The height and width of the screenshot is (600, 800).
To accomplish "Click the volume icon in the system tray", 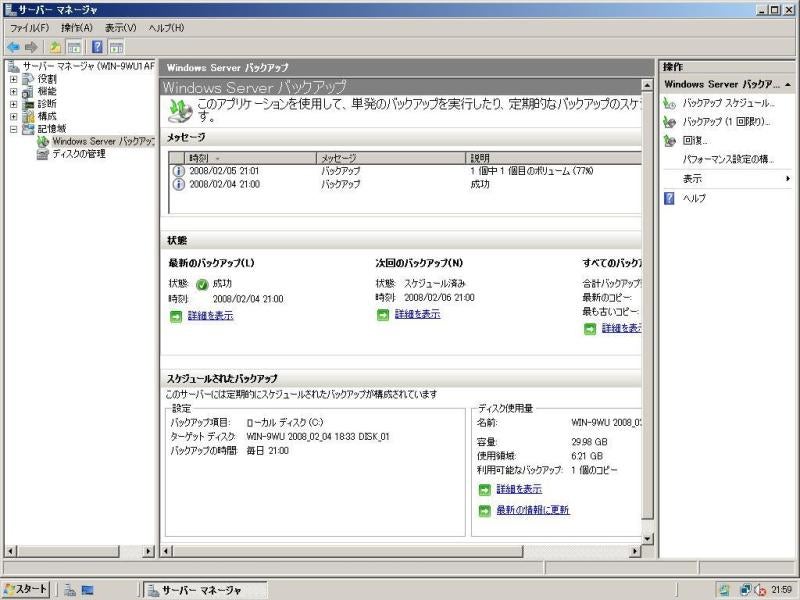I will (x=760, y=590).
